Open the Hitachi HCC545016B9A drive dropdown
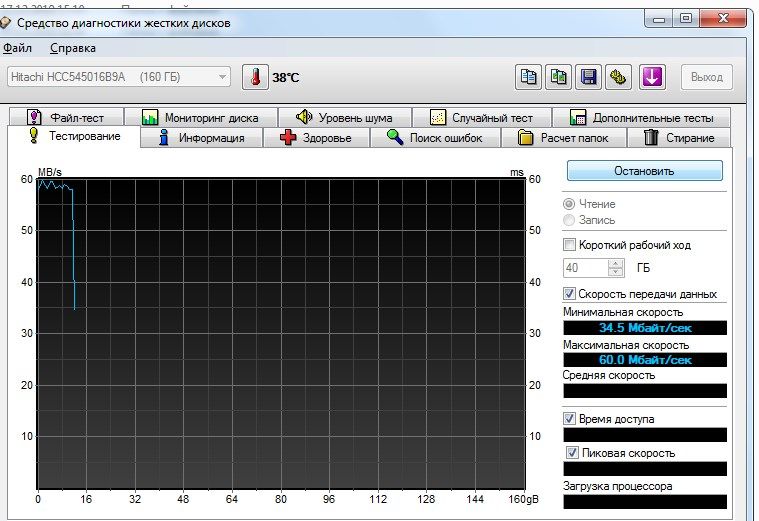 [x=119, y=77]
